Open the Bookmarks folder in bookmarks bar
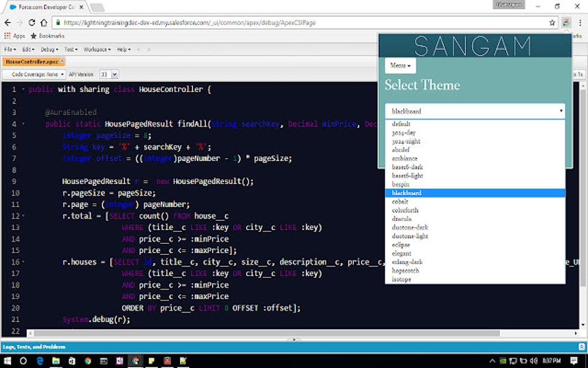588x368 pixels. pos(48,36)
